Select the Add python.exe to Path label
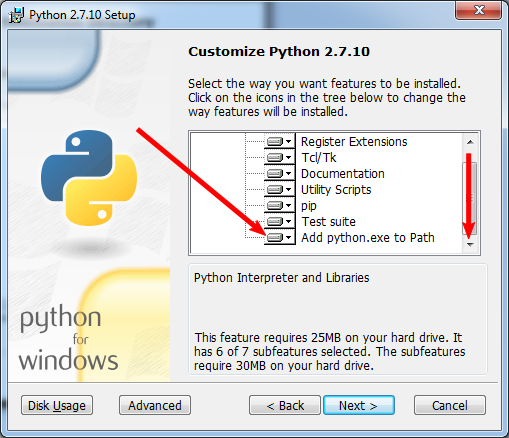The height and width of the screenshot is (438, 509). click(x=368, y=238)
